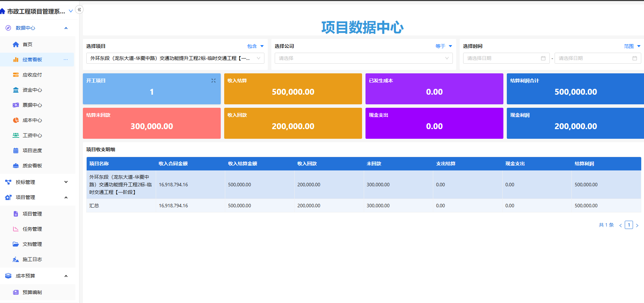
Task: Click the 共 1 条 total count text
Action: tap(606, 225)
